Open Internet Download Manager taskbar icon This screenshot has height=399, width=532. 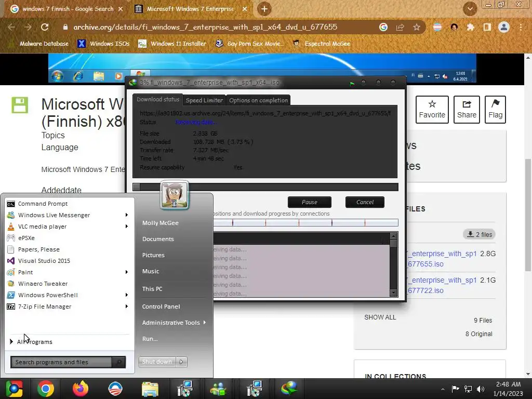point(289,389)
